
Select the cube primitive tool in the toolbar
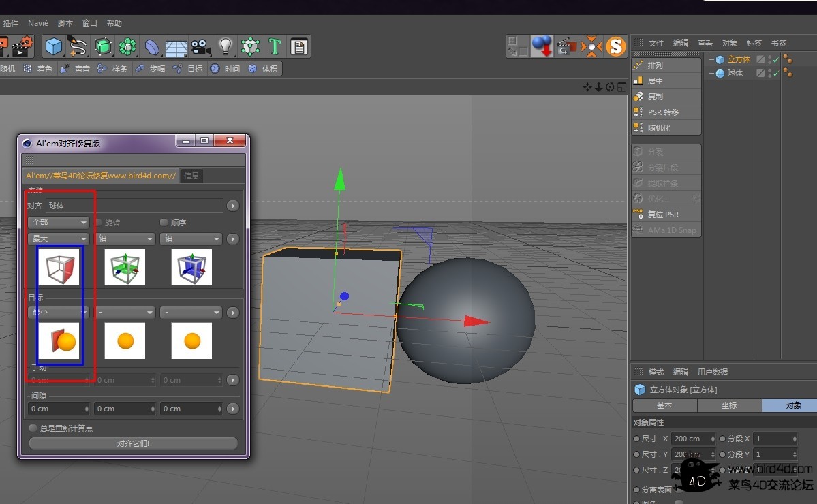[x=53, y=46]
